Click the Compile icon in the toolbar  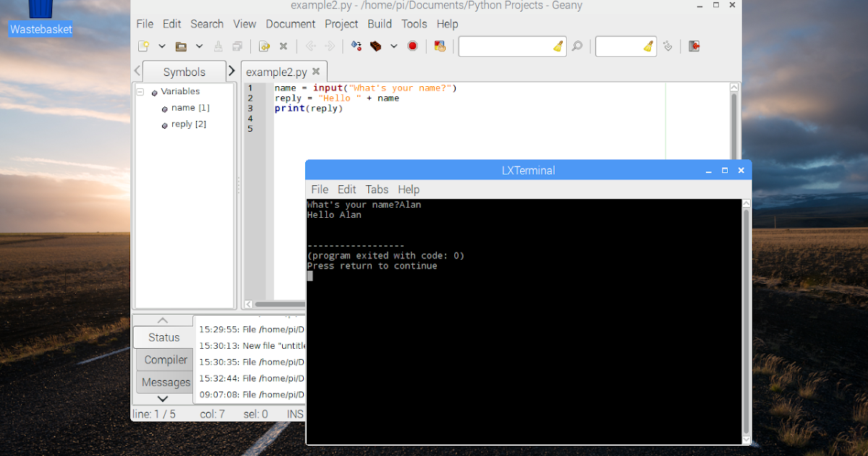coord(356,46)
